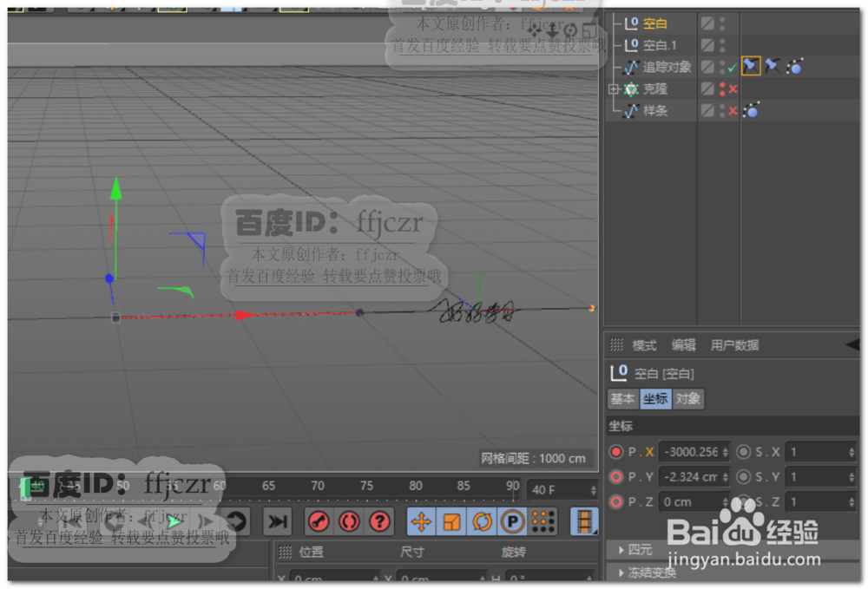This screenshot has width=868, height=589.
Task: Toggle P.Y keyframe red circle
Action: [x=615, y=477]
